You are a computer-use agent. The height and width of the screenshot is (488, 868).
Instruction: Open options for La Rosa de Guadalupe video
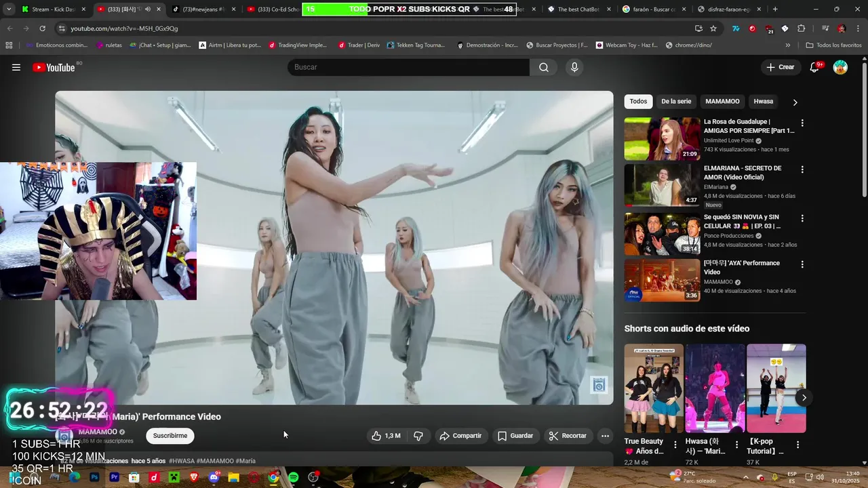tap(802, 123)
